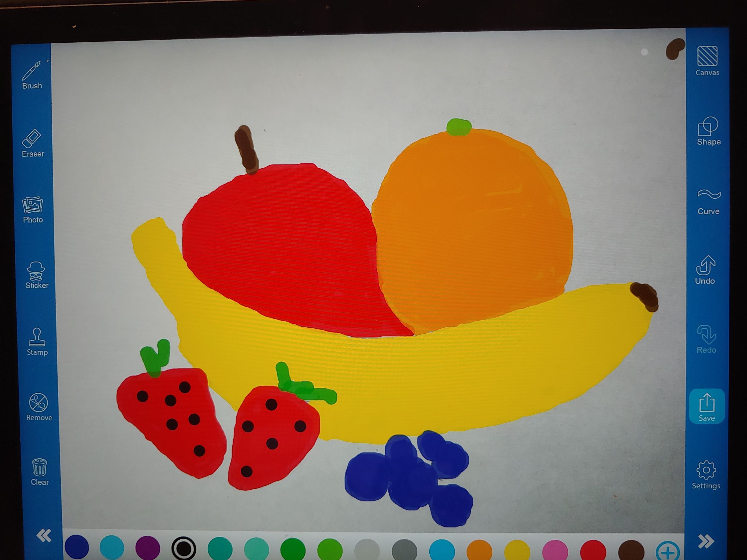The width and height of the screenshot is (747, 560).
Task: Select the Eraser tool
Action: pos(32,143)
